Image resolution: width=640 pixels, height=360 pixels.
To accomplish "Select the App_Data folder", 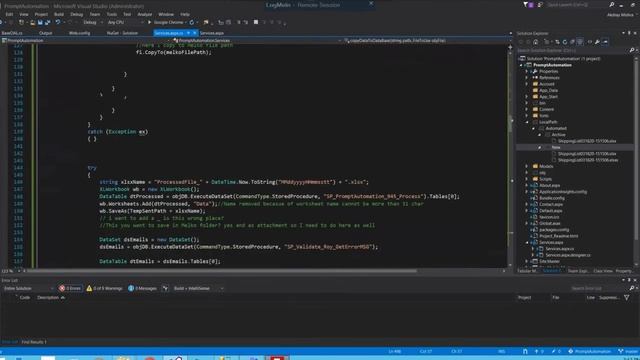I will 548,90.
